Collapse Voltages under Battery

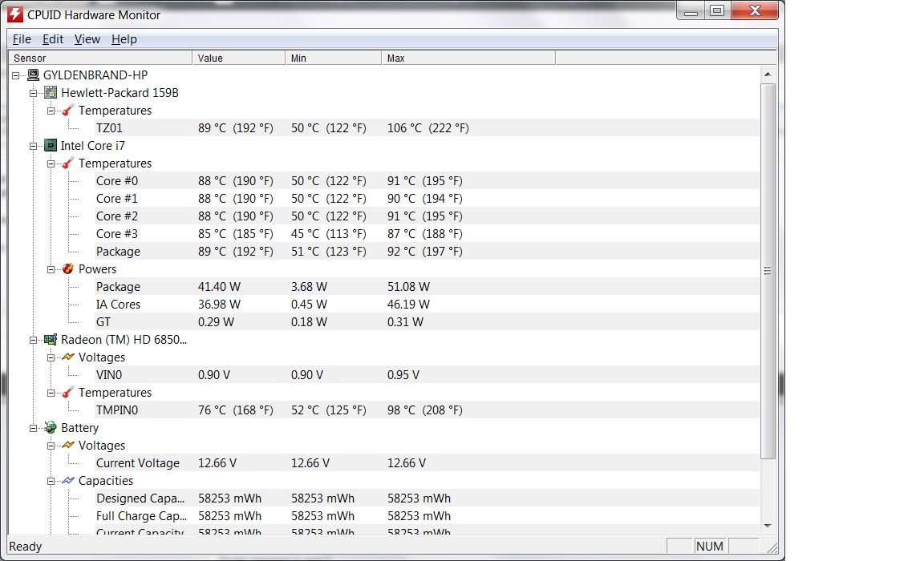click(51, 446)
